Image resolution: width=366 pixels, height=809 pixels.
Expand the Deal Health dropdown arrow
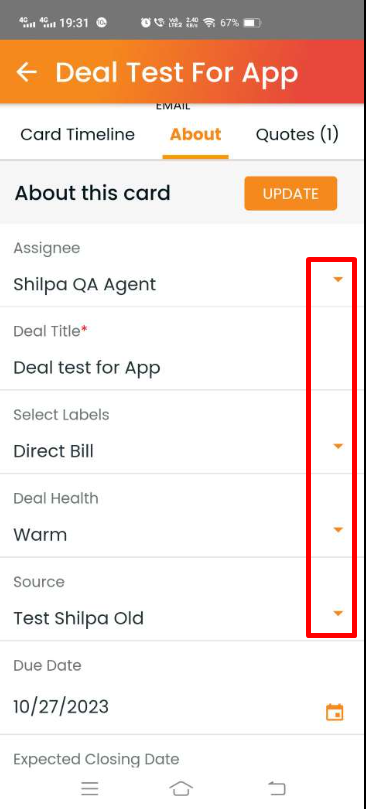pyautogui.click(x=338, y=530)
